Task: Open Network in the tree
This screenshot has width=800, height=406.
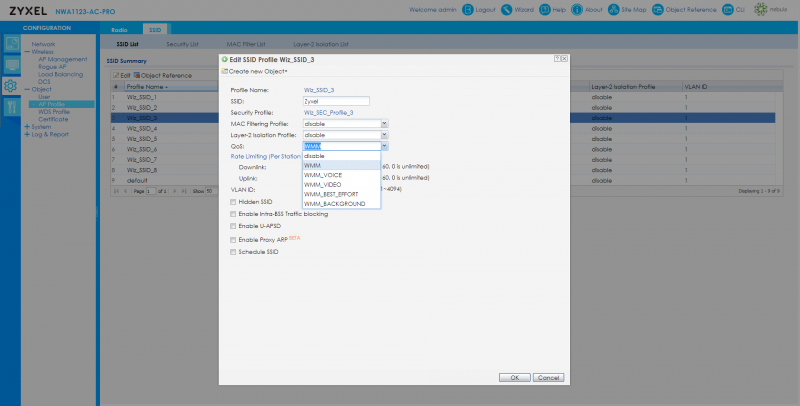Action: [x=43, y=44]
